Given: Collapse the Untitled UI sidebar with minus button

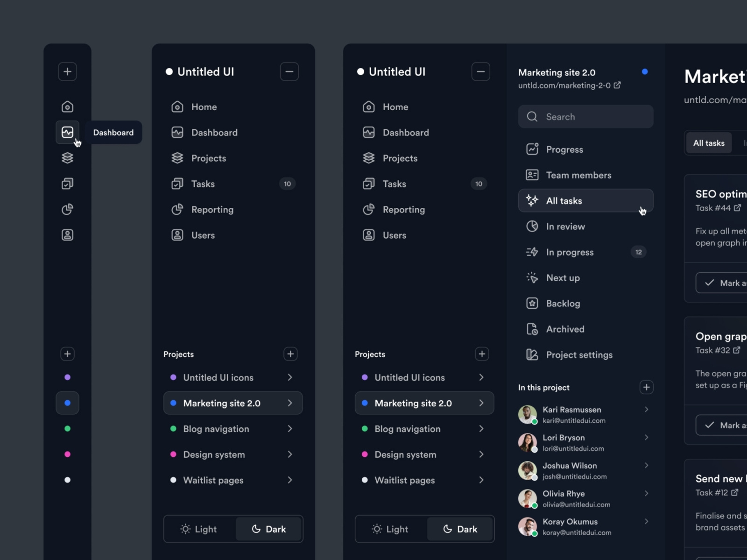Looking at the screenshot, I should click(289, 71).
